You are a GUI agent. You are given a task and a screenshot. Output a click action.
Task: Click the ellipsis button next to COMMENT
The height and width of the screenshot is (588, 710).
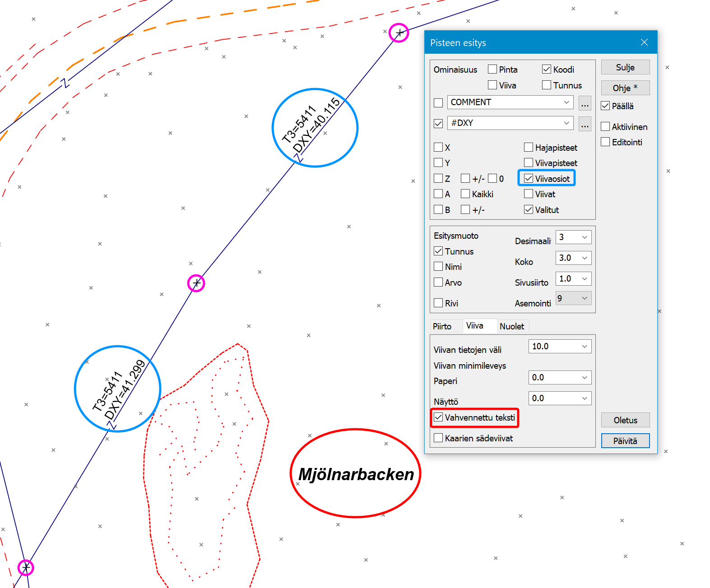tap(585, 103)
